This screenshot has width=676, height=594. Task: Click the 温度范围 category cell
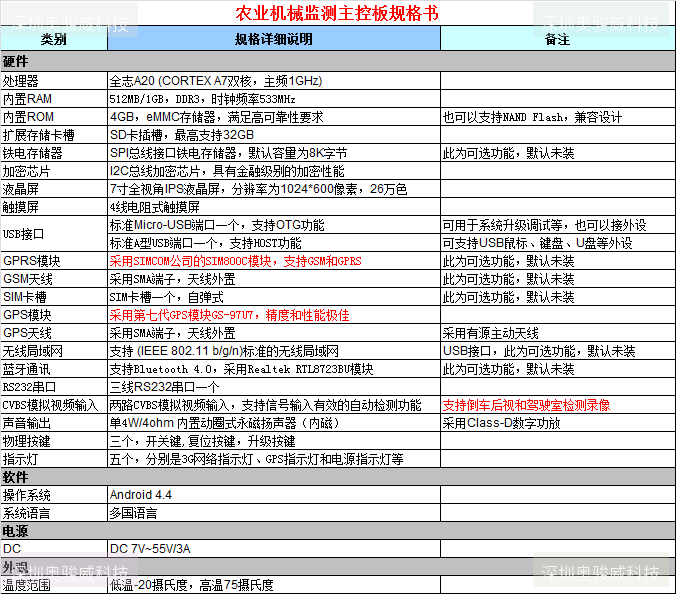(54, 585)
